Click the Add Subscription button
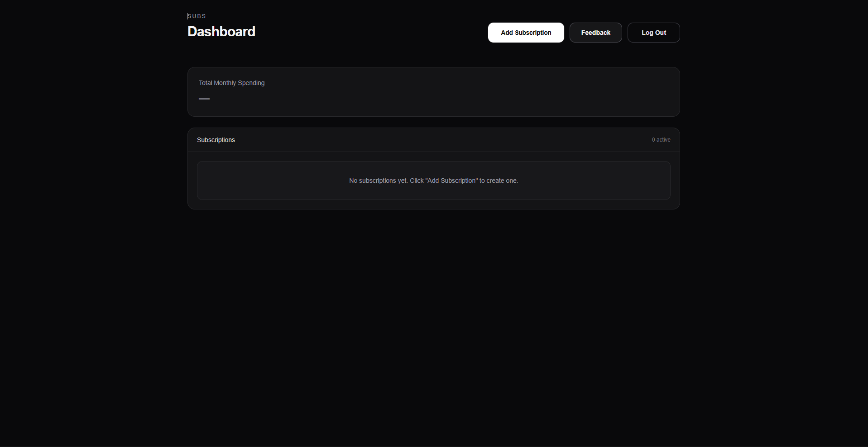868x447 pixels. tap(526, 33)
